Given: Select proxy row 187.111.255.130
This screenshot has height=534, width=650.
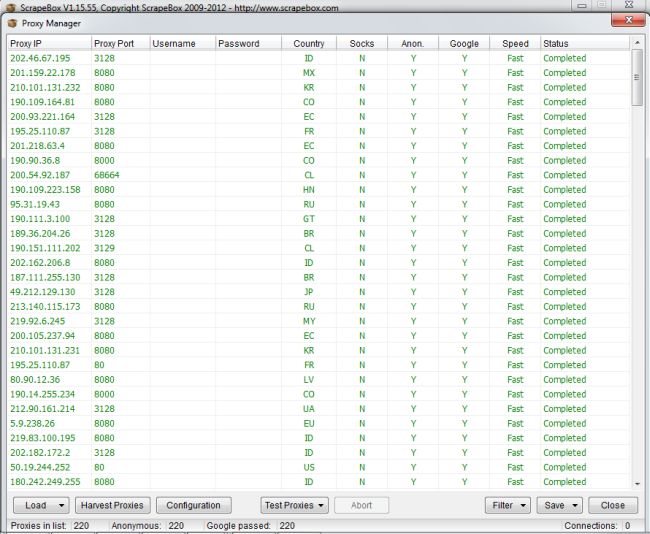Looking at the screenshot, I should 319,277.
